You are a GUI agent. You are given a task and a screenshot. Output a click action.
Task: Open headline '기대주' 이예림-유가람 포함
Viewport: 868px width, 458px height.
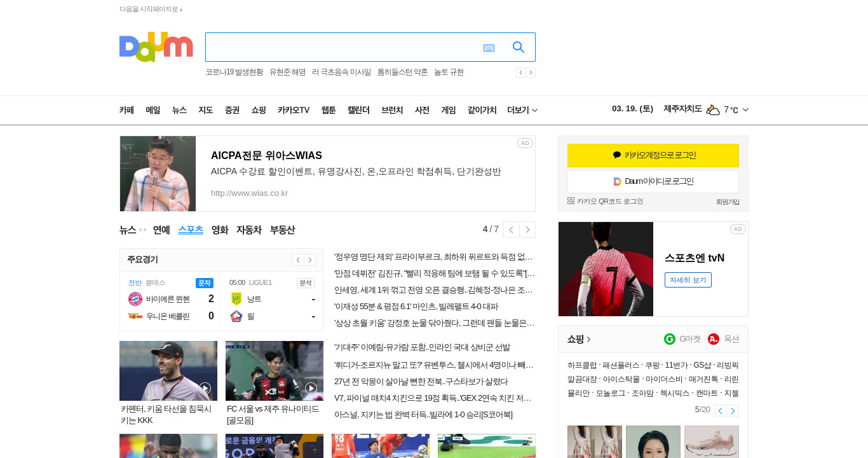pos(422,347)
